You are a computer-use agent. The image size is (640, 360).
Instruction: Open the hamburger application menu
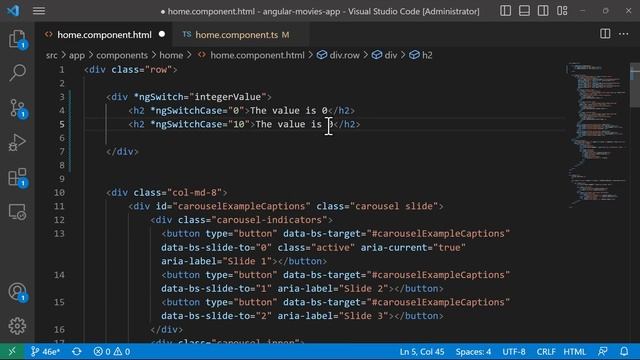[x=39, y=11]
